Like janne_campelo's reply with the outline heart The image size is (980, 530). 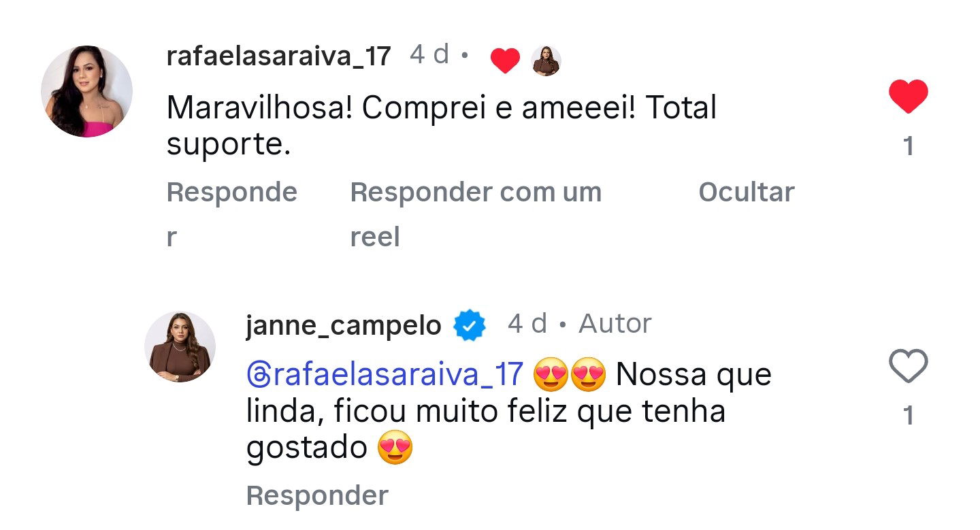[x=909, y=366]
